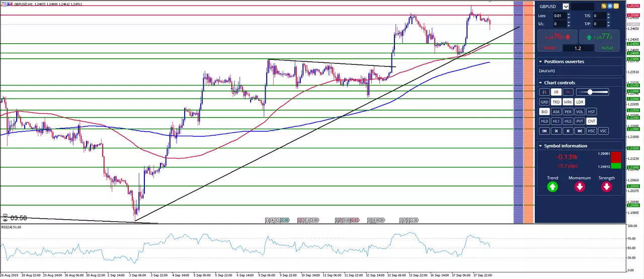This screenshot has width=644, height=279.
Task: Toggle the GRD grid button
Action: pos(544,102)
